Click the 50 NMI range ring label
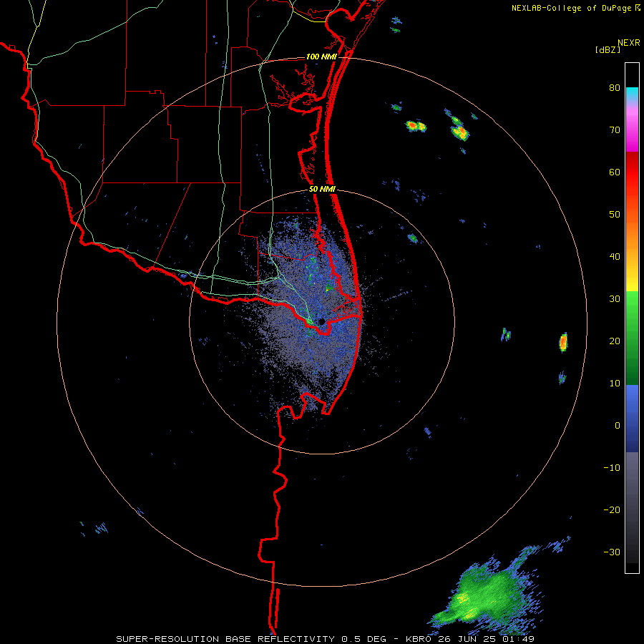Image resolution: width=644 pixels, height=644 pixels. pyautogui.click(x=322, y=190)
